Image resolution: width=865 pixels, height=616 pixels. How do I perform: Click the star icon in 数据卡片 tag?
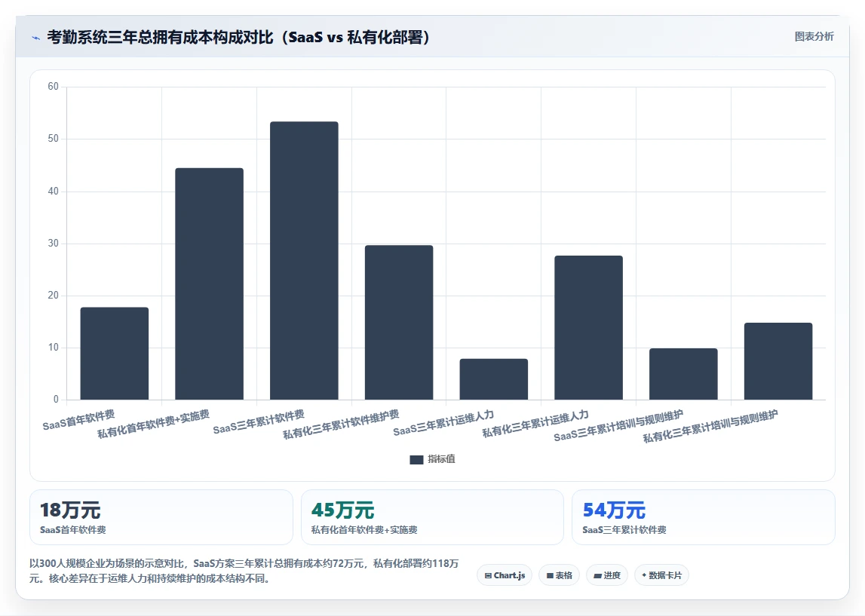[x=644, y=575]
